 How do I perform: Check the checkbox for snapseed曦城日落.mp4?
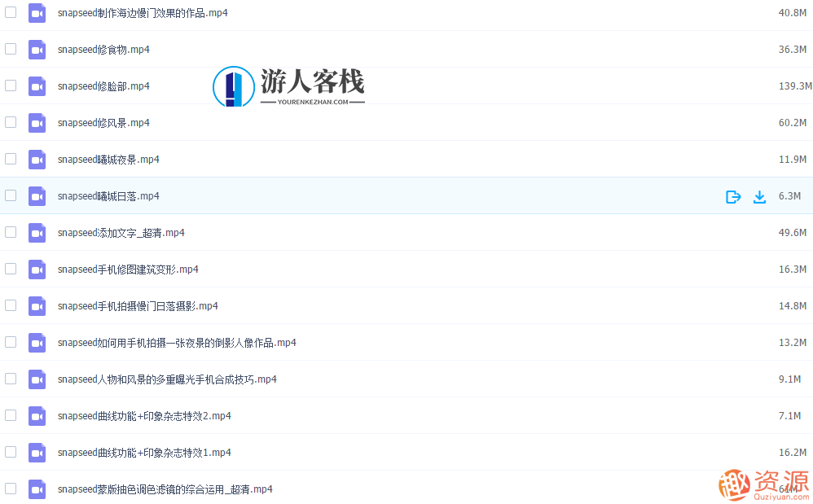tap(10, 195)
